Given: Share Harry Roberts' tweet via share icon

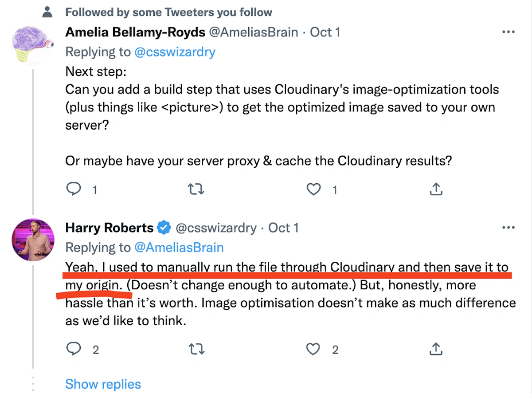Looking at the screenshot, I should 436,349.
